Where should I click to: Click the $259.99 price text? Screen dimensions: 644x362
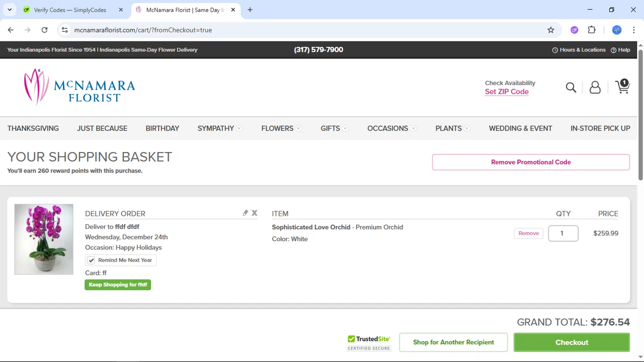pyautogui.click(x=606, y=233)
